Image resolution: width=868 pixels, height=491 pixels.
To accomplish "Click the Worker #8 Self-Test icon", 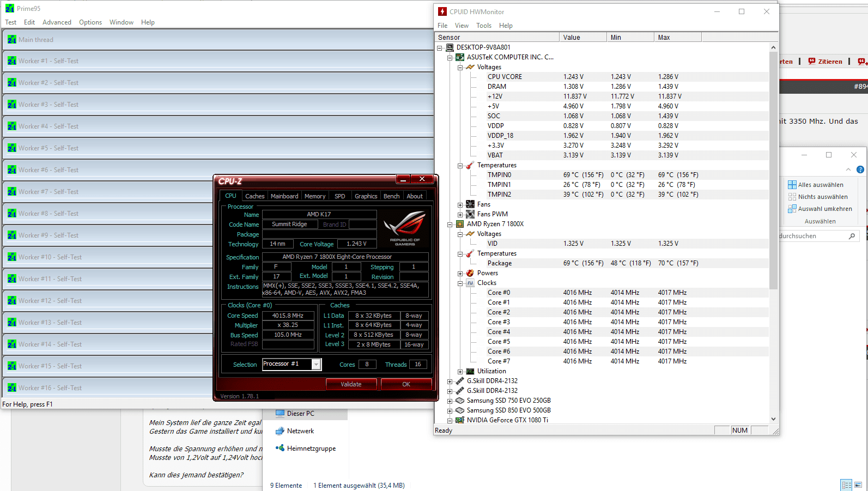I will (x=12, y=213).
